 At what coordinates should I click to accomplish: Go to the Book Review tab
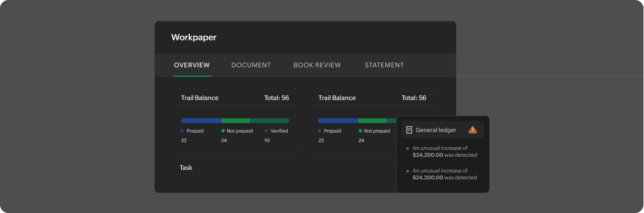coord(317,65)
